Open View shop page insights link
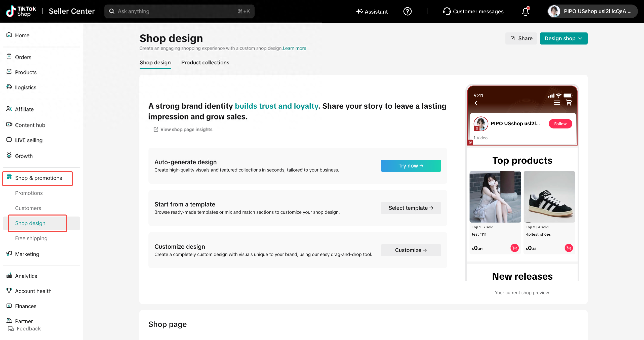The image size is (644, 340). point(183,130)
